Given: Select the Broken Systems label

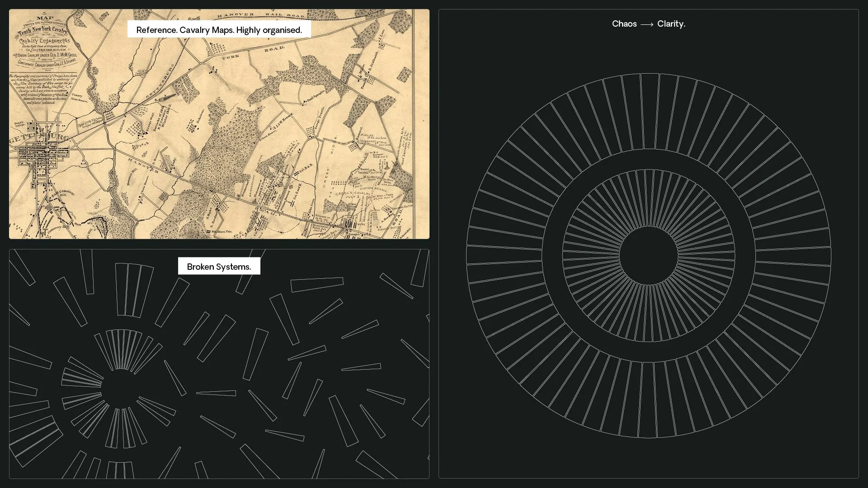Looking at the screenshot, I should pyautogui.click(x=219, y=267).
